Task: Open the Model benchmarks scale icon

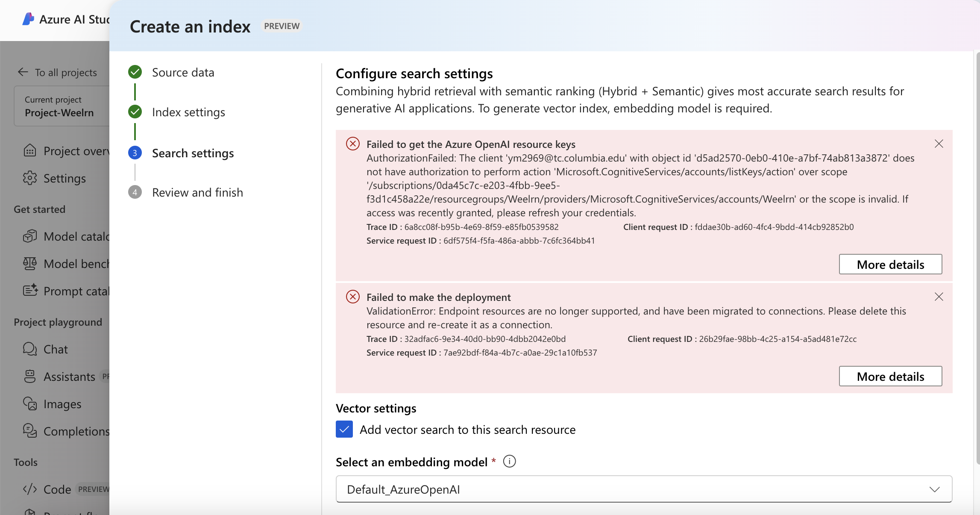Action: click(x=29, y=263)
